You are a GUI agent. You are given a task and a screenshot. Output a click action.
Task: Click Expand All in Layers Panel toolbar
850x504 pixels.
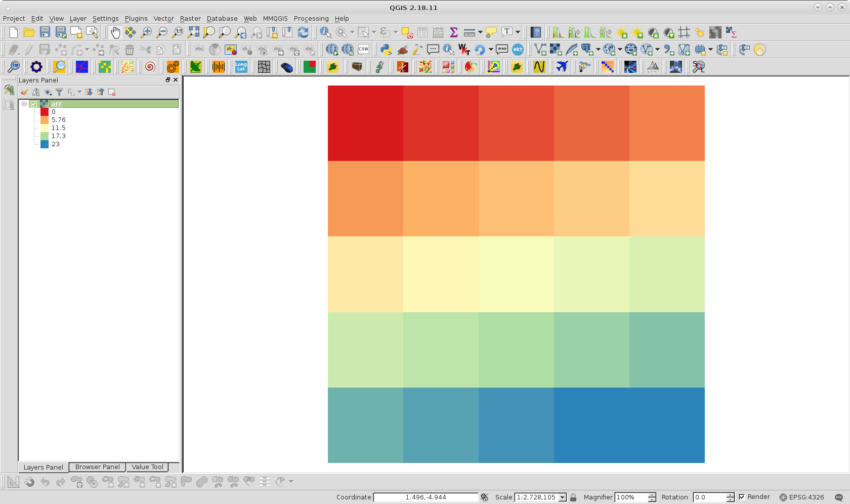[x=89, y=92]
